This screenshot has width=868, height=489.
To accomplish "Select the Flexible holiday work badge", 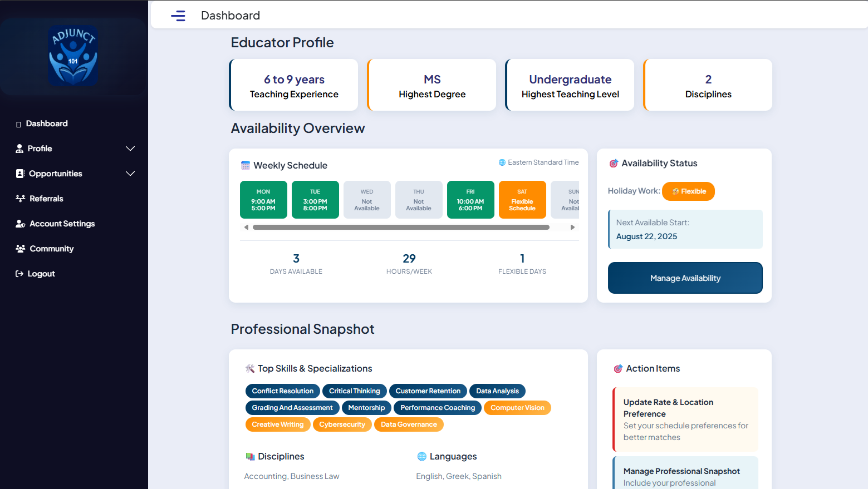I will (689, 191).
